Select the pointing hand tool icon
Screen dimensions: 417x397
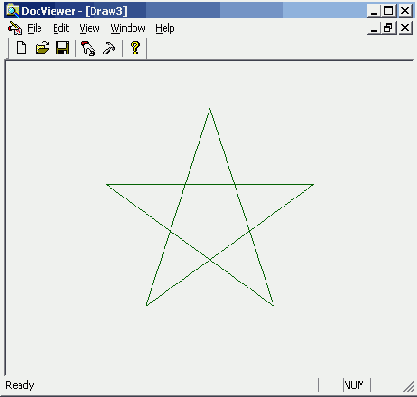click(x=88, y=48)
